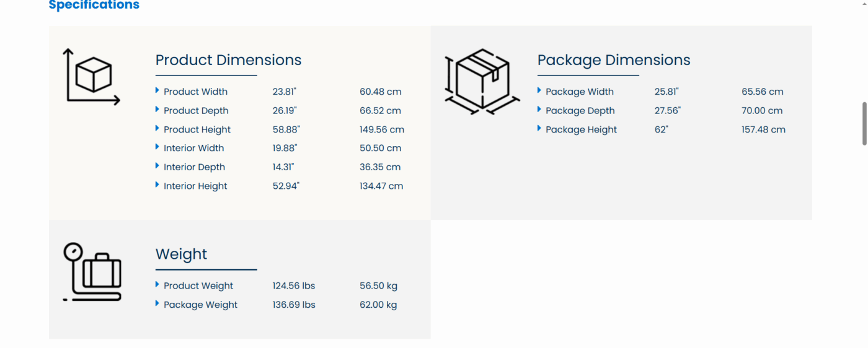Image resolution: width=868 pixels, height=348 pixels.
Task: Click the Interior Depth label
Action: pos(194,167)
